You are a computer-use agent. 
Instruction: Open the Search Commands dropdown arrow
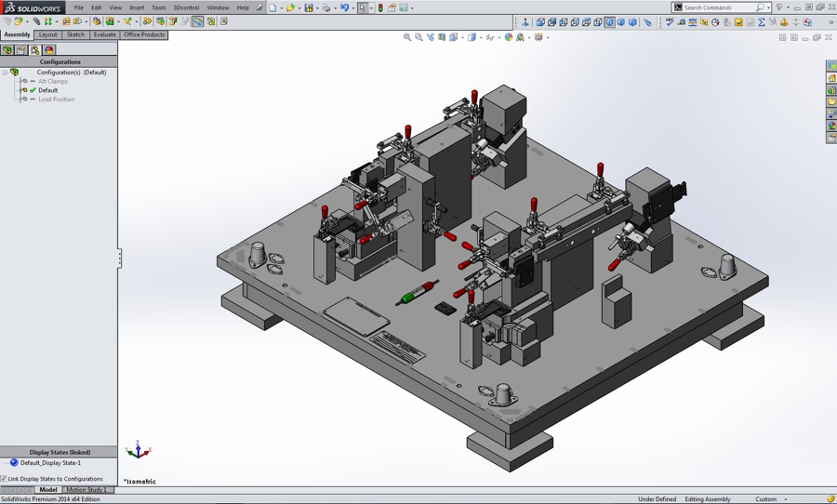click(769, 7)
